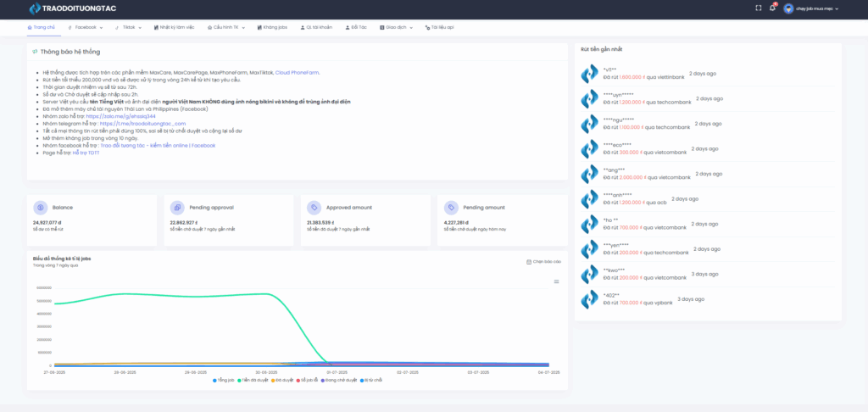Open QL tài khoản menu item
Screen dimensions: 868x412
coord(316,27)
